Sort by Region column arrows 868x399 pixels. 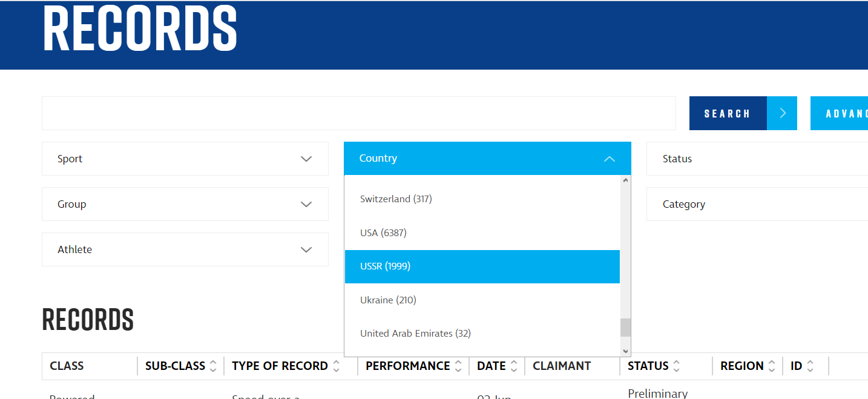click(772, 366)
